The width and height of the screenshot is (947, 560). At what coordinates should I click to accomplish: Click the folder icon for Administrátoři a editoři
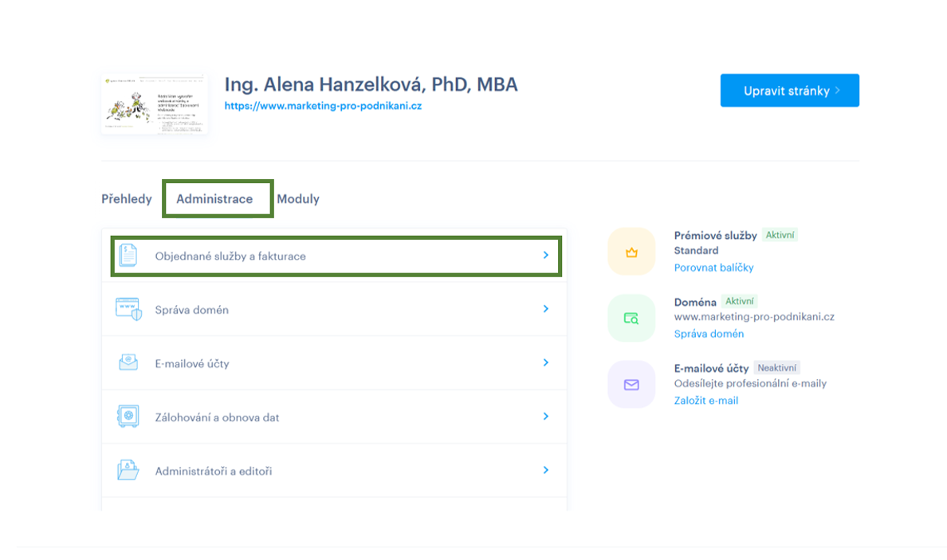[x=128, y=470]
